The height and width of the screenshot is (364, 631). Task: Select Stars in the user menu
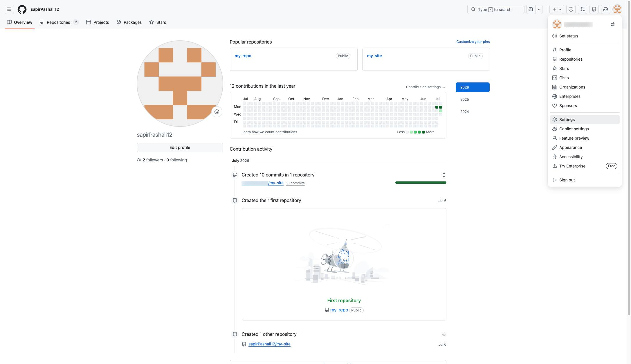click(x=585, y=69)
